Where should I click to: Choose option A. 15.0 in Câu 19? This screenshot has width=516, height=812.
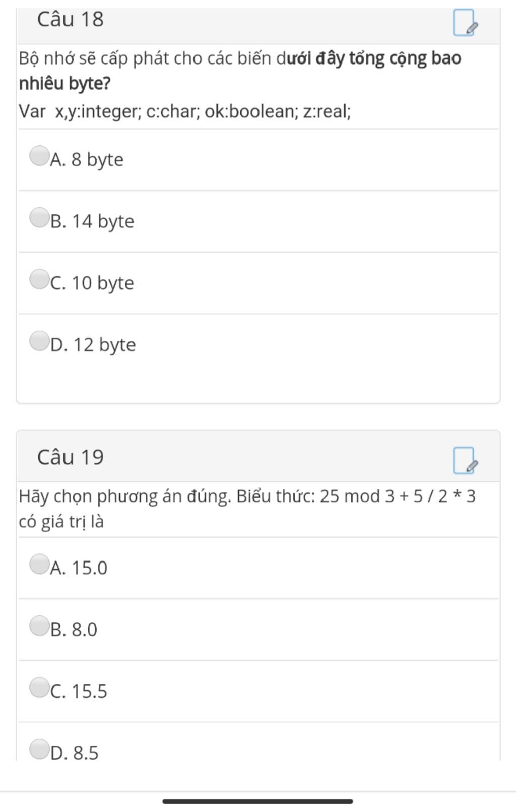39,564
